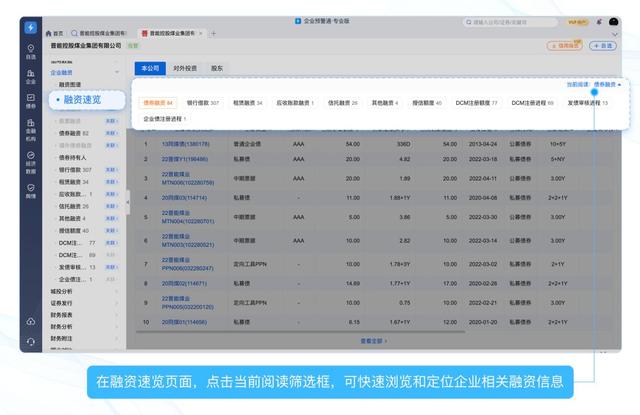
Task: Open 经济数据 icon in the dark sidebar
Action: (31, 162)
